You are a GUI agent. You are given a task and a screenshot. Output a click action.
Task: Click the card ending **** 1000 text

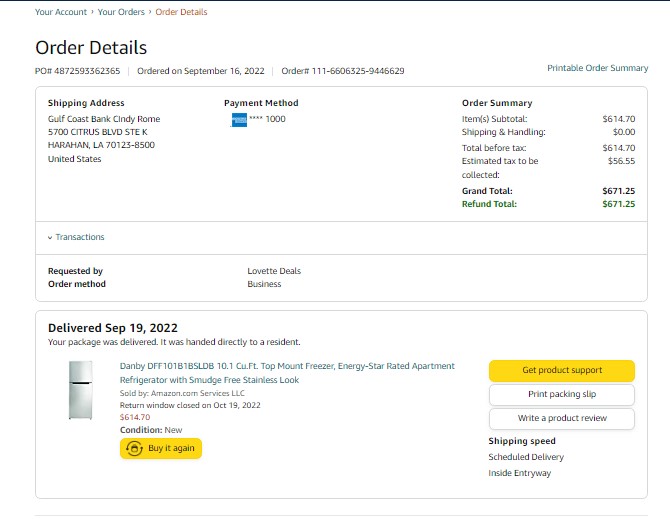267,119
